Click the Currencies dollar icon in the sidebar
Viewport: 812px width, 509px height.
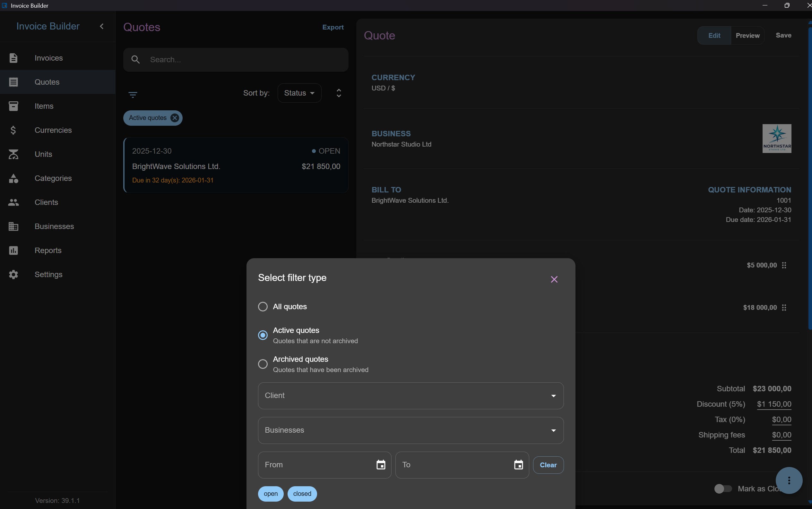[x=13, y=130]
